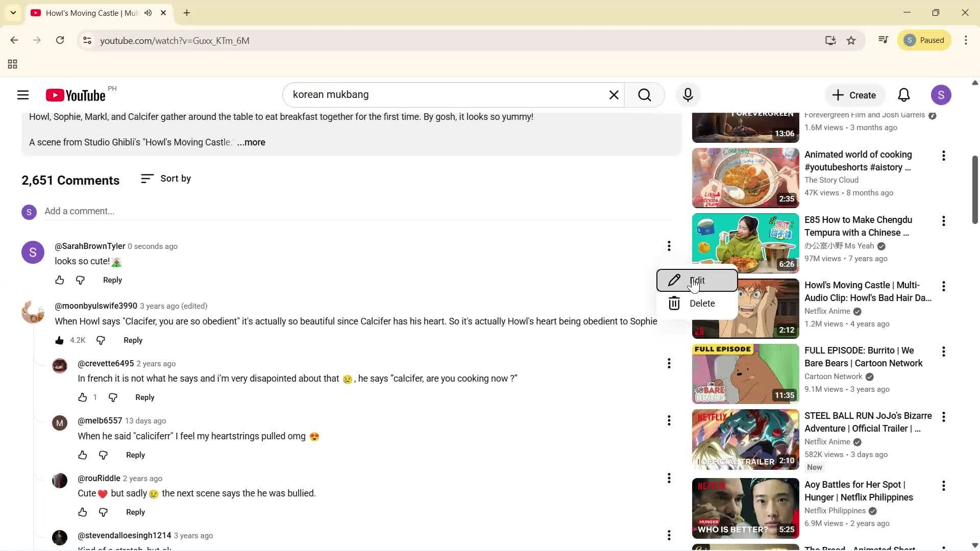Open options menu on @crevette6495's comment
This screenshot has width=980, height=551.
[x=669, y=363]
